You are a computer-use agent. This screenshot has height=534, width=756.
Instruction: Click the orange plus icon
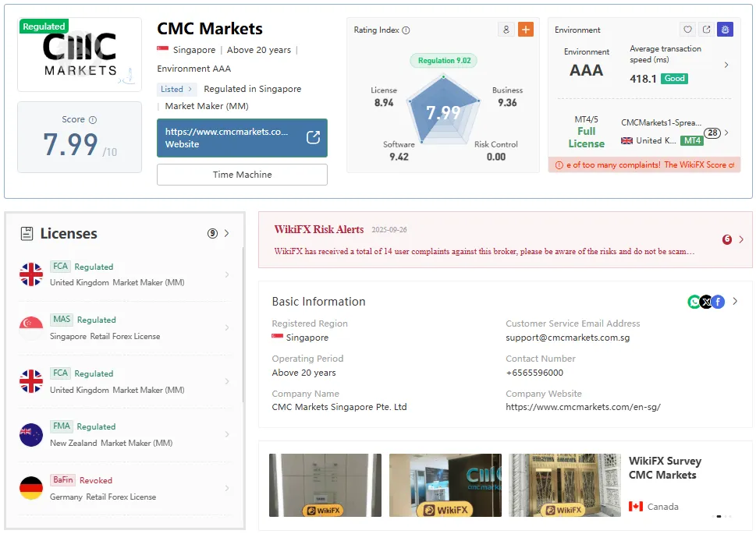[x=526, y=30]
